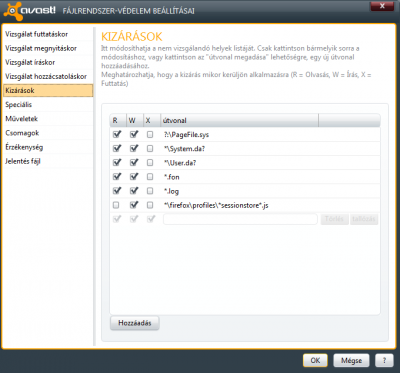
Task: Select the *\System.da? path entry
Action: tap(184, 149)
